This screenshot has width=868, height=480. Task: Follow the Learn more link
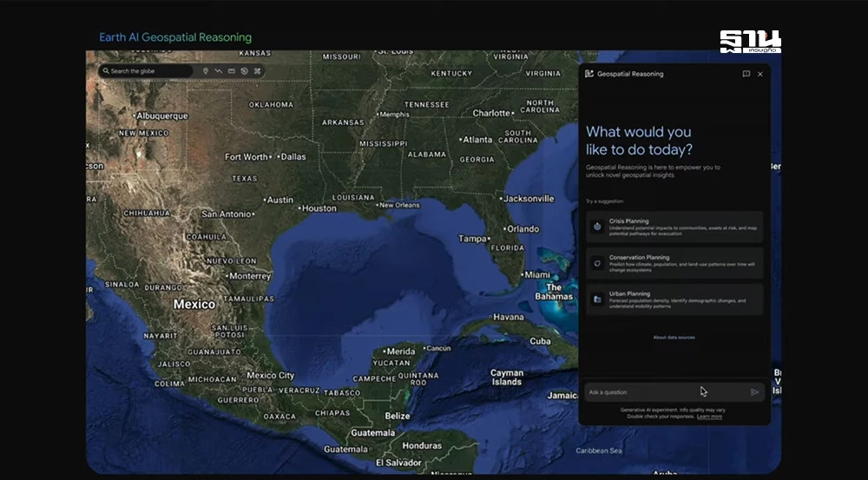pos(709,417)
